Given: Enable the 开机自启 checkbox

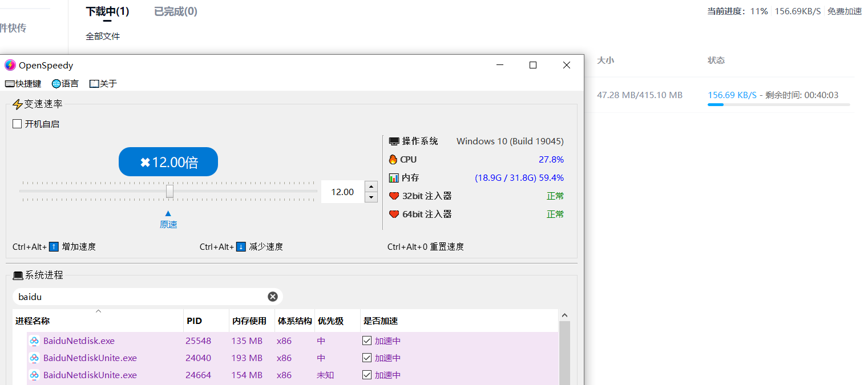Looking at the screenshot, I should click(17, 124).
